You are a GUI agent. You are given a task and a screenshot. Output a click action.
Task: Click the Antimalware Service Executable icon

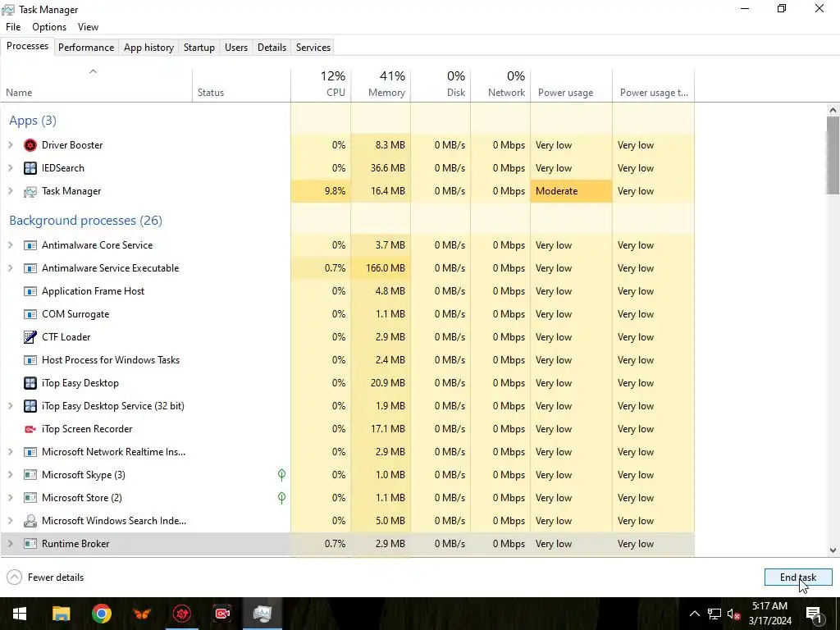click(30, 268)
